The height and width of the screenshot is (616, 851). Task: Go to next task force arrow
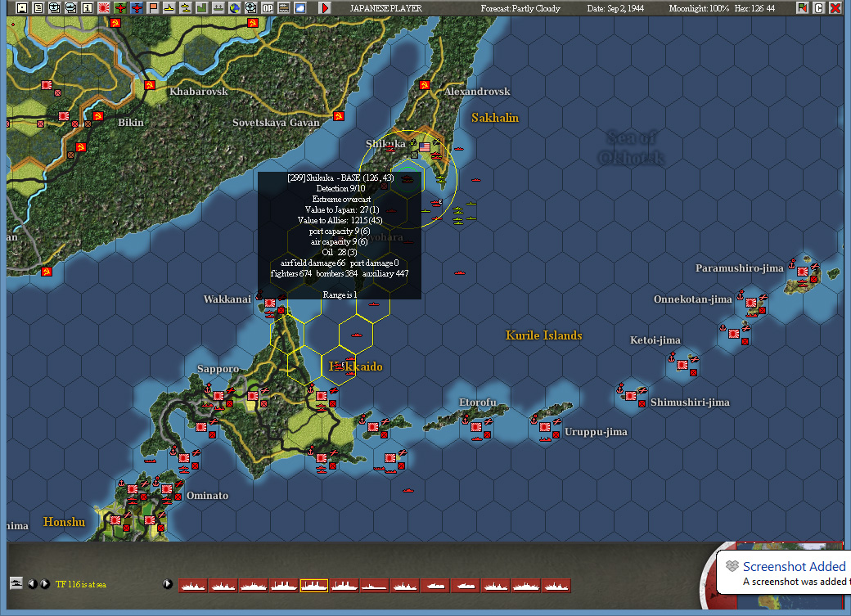coord(45,584)
